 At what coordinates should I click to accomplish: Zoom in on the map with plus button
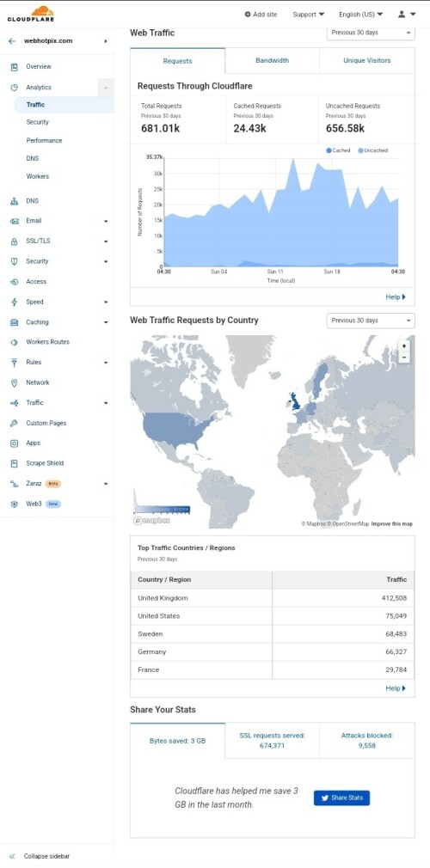pos(404,346)
